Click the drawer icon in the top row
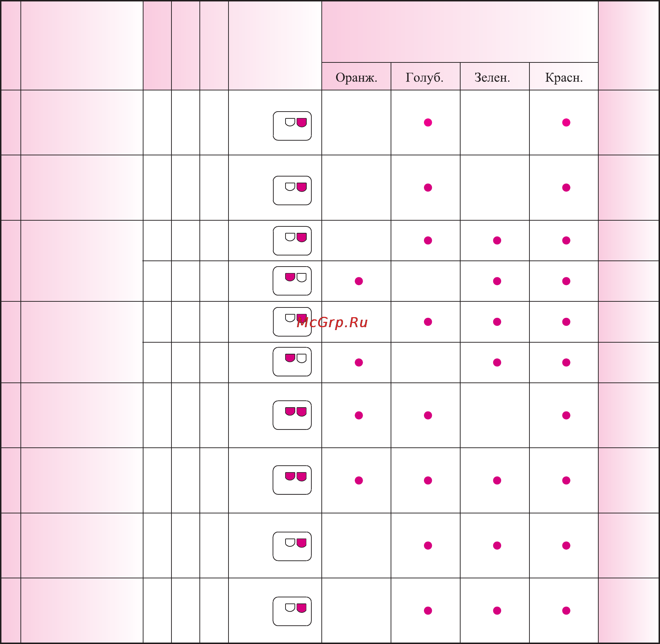This screenshot has width=660, height=644. pyautogui.click(x=292, y=126)
